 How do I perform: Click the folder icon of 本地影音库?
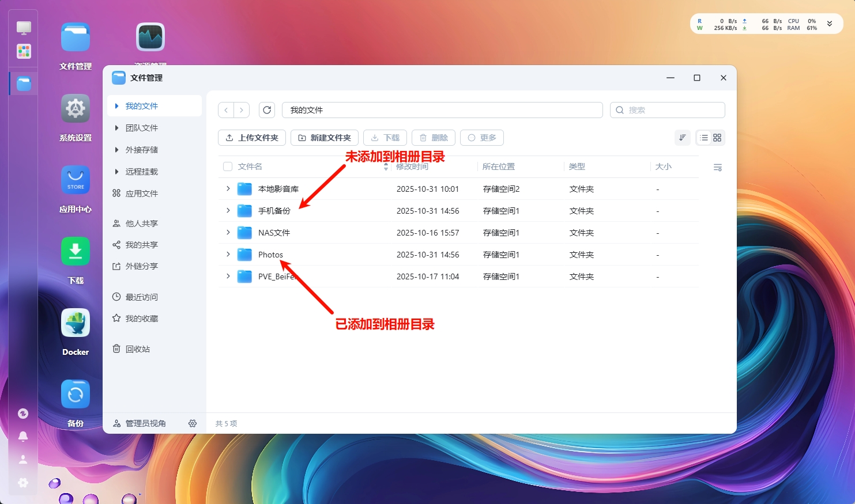[245, 189]
